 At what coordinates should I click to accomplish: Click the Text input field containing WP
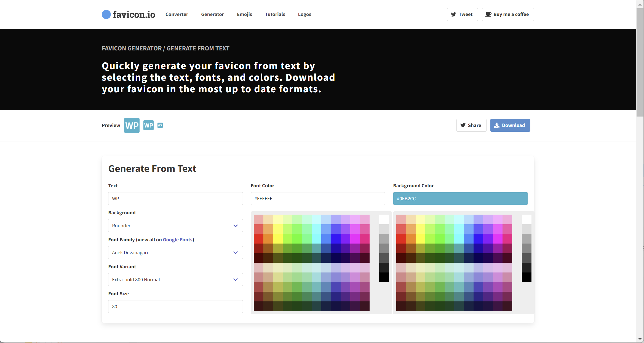click(175, 199)
